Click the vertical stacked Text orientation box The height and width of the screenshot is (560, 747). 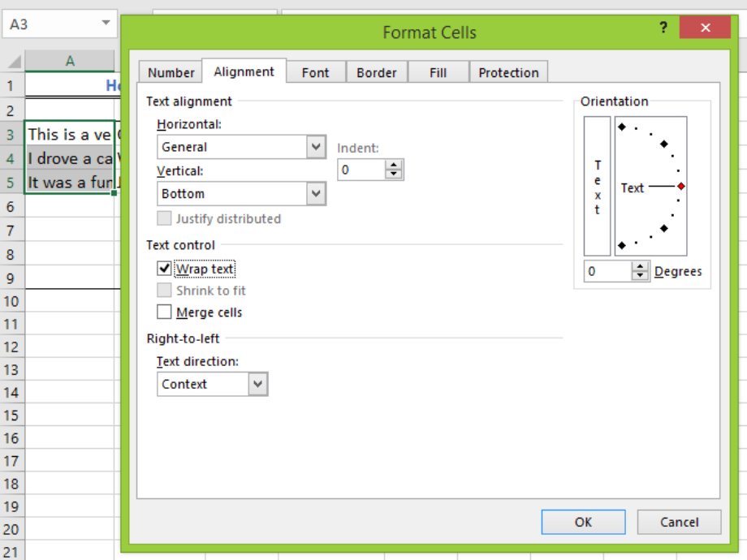pyautogui.click(x=595, y=187)
